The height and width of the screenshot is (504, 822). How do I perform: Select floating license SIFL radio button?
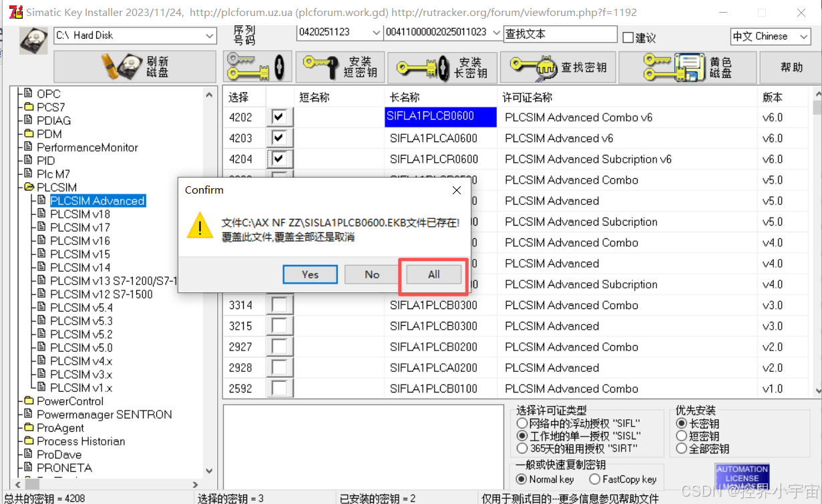[x=522, y=423]
